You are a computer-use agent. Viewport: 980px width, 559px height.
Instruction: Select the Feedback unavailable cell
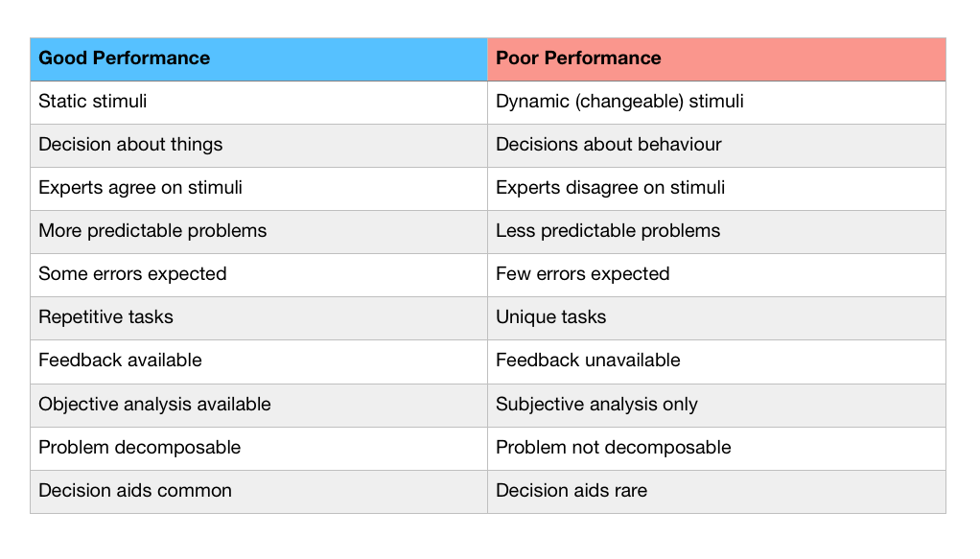[716, 362]
